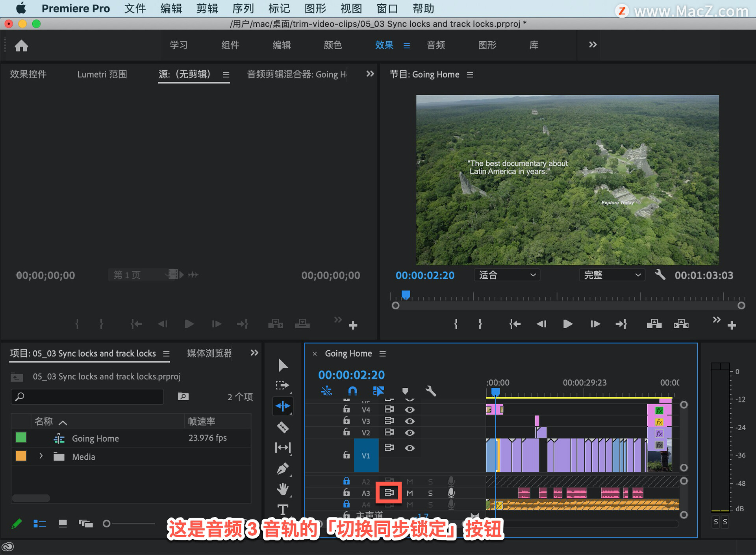Open Program monitor panel menu
This screenshot has width=756, height=555.
[470, 74]
